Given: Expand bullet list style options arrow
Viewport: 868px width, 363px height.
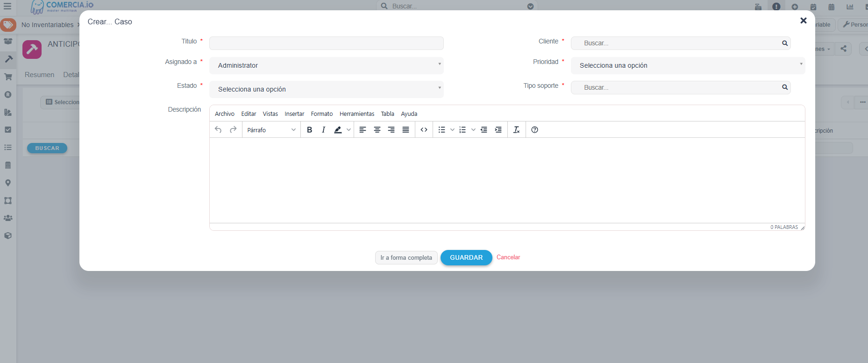Looking at the screenshot, I should pyautogui.click(x=452, y=130).
